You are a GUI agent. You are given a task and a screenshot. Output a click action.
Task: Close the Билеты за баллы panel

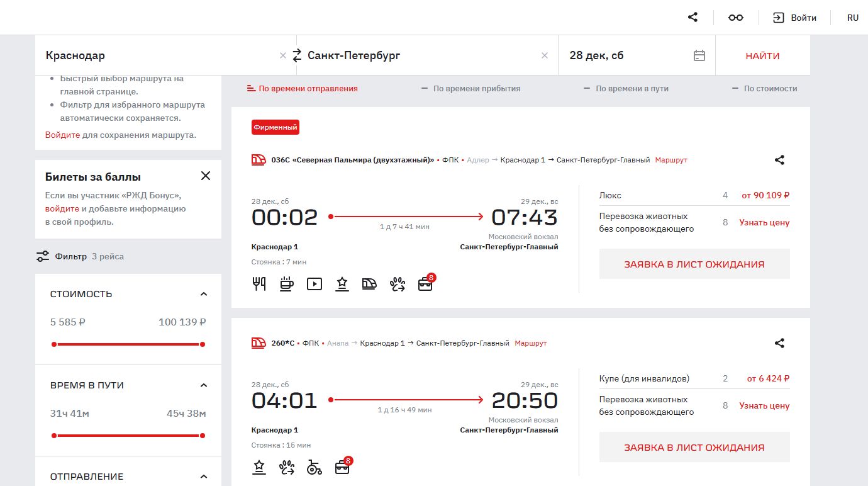click(206, 176)
